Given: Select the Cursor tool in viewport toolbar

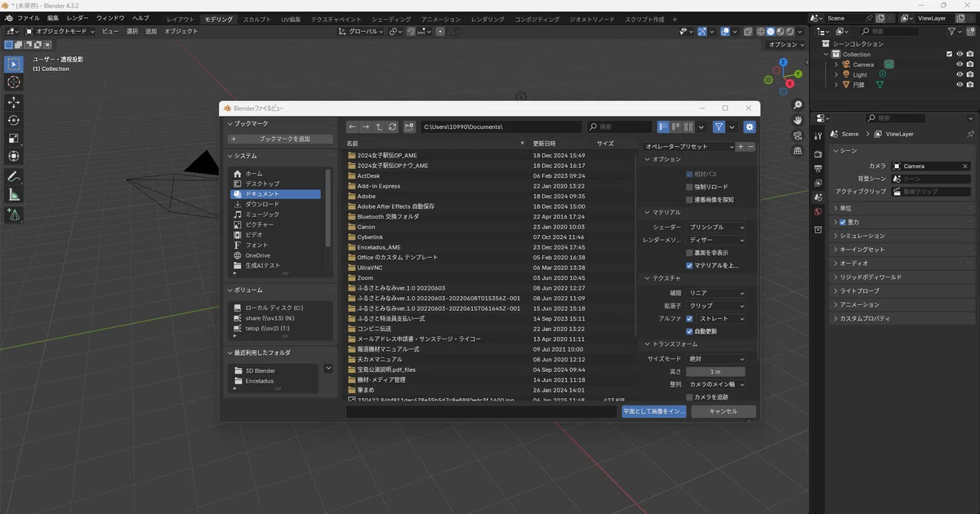Looking at the screenshot, I should pyautogui.click(x=14, y=82).
